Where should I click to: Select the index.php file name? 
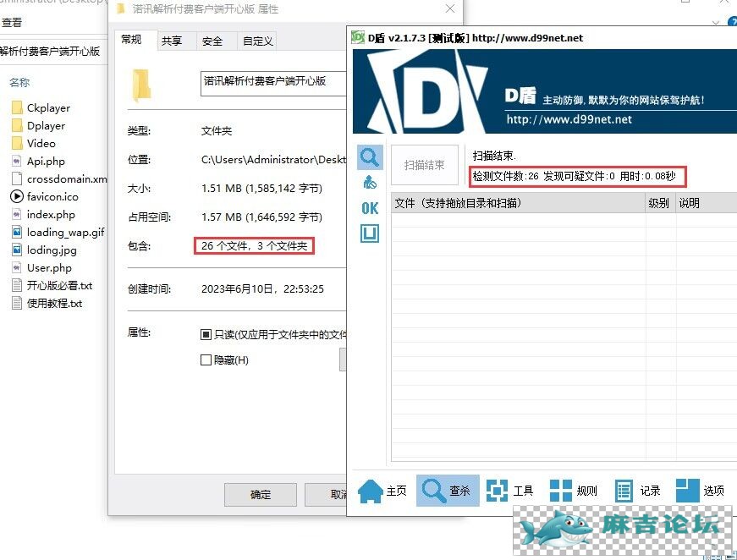(51, 215)
